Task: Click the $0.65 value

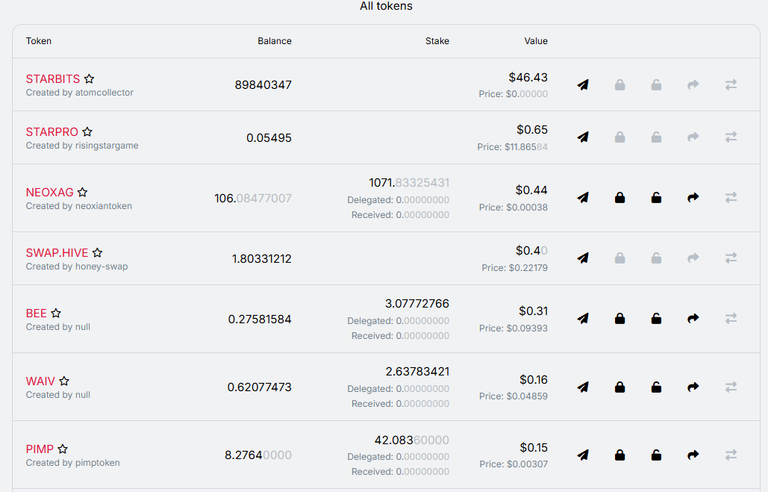Action: pos(532,130)
